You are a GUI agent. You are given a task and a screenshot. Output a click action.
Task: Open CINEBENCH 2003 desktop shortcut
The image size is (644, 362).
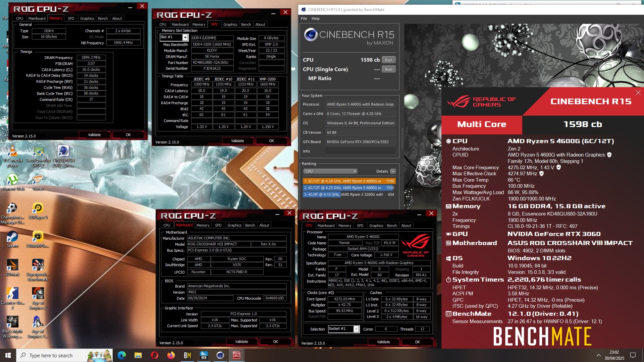point(63,157)
